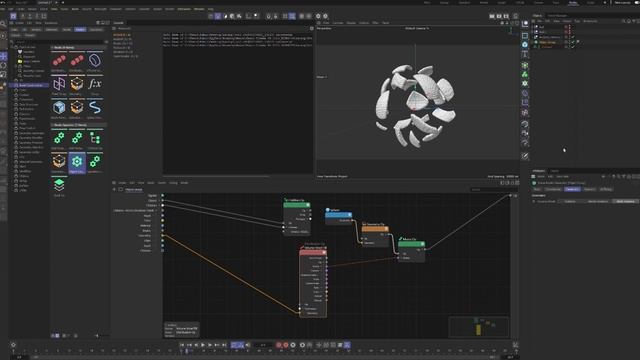Jump to the timeline end frame
The image size is (640, 360).
tap(224, 345)
